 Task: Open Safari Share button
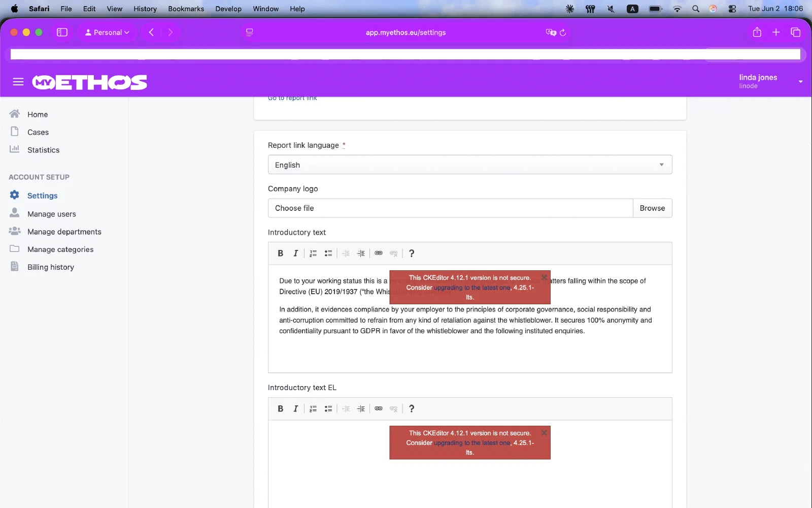pos(757,33)
